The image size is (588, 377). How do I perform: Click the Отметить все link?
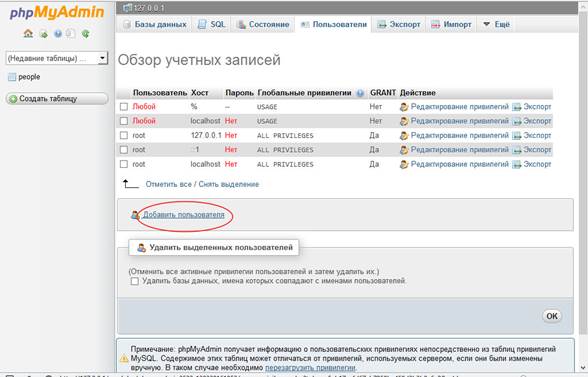pos(168,184)
